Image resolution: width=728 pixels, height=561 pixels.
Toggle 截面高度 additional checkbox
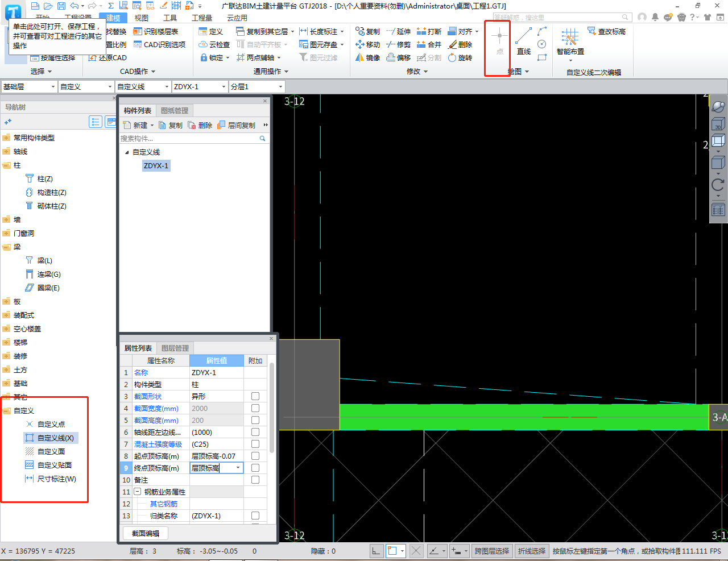click(x=255, y=420)
